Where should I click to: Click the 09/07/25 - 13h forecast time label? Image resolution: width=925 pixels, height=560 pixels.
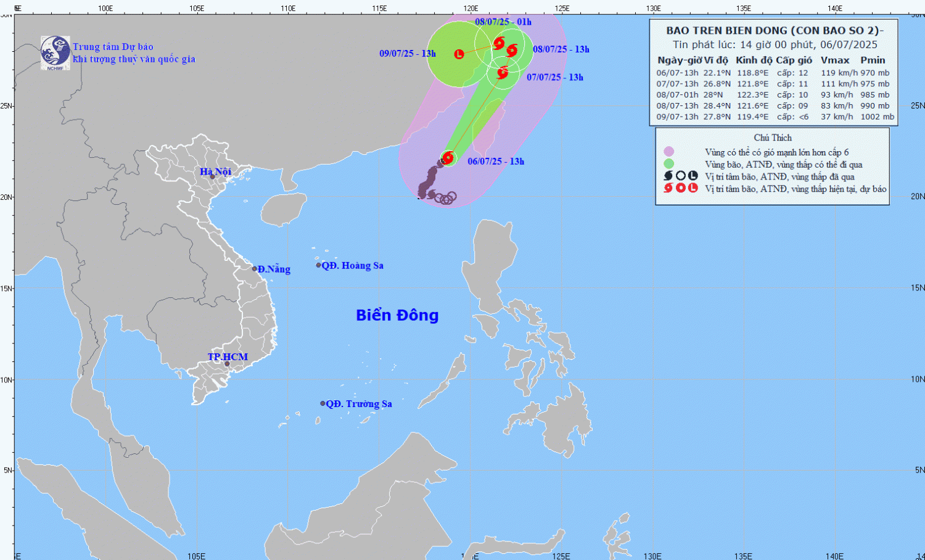(408, 54)
